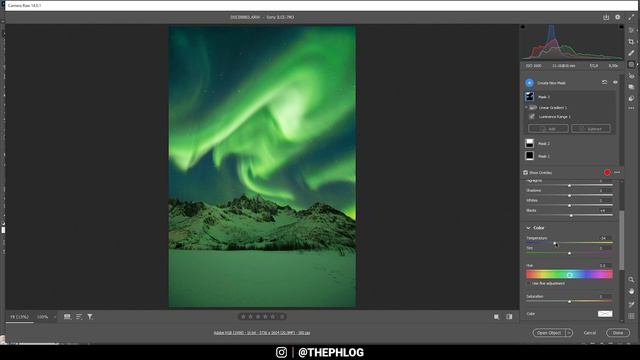Click the Cancel button
640x360 pixels.
(x=590, y=333)
